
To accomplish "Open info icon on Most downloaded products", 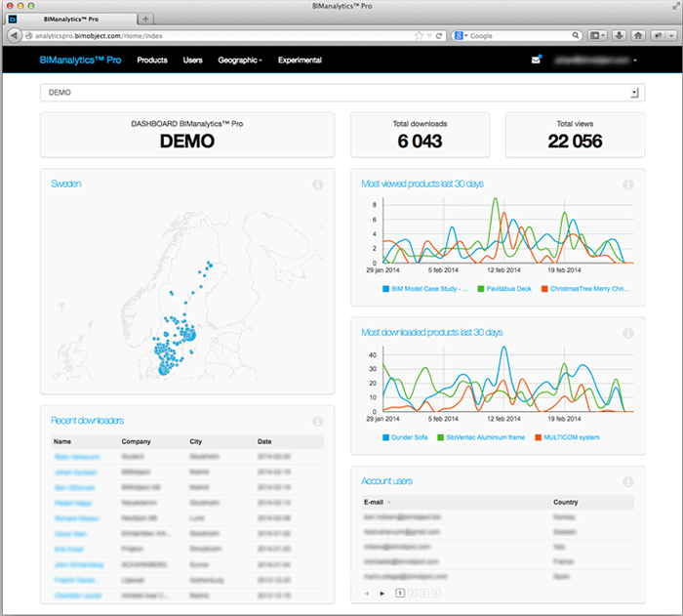I will coord(627,333).
